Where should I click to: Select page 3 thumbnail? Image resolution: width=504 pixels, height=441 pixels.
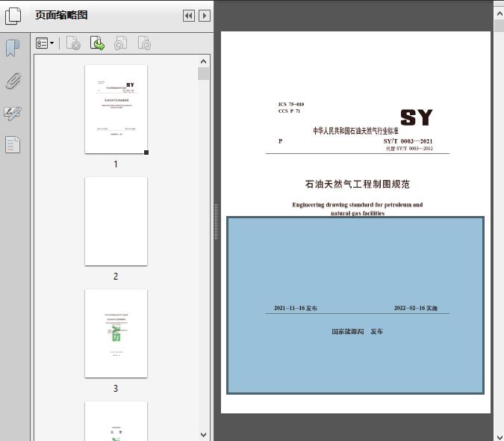pos(116,333)
